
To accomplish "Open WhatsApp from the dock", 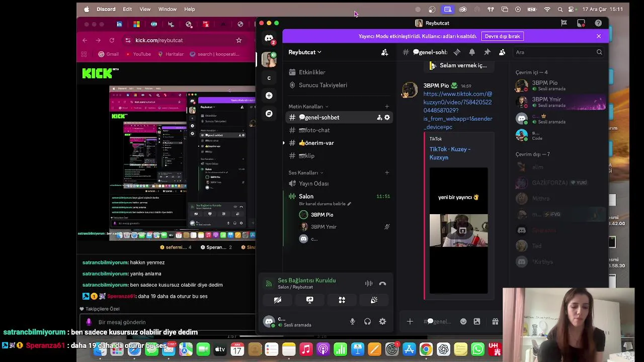I will pyautogui.click(x=477, y=349).
